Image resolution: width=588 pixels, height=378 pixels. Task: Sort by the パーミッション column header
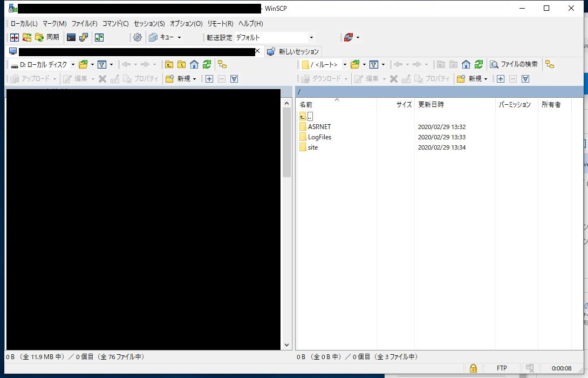(x=517, y=104)
